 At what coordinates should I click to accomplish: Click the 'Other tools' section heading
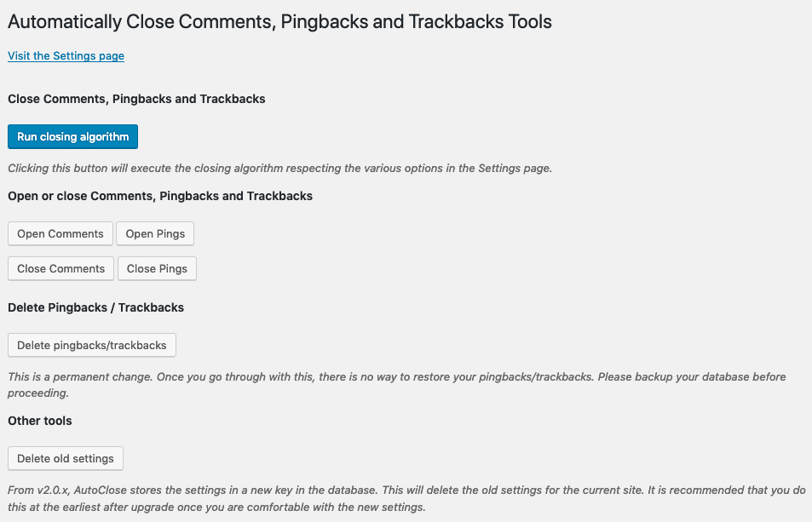pyautogui.click(x=40, y=421)
